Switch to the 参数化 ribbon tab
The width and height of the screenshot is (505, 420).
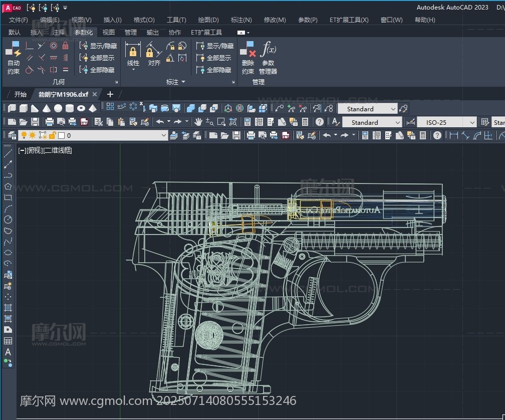coord(84,32)
